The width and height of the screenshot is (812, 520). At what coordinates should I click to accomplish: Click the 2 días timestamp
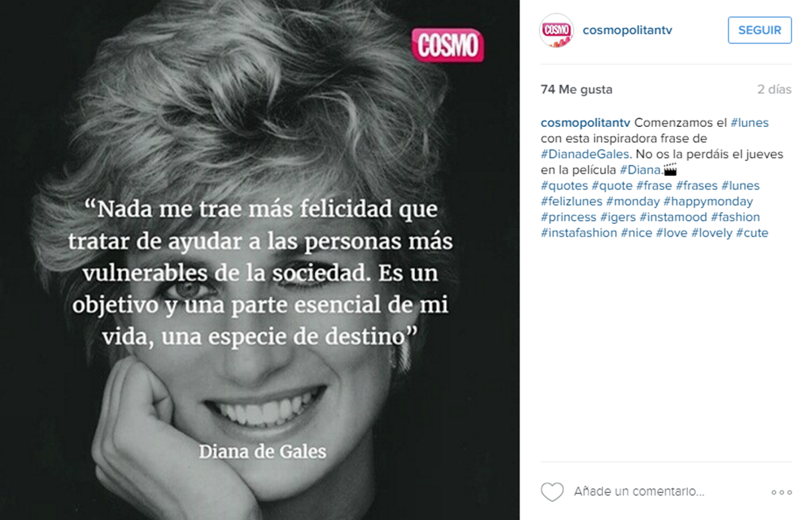click(774, 89)
